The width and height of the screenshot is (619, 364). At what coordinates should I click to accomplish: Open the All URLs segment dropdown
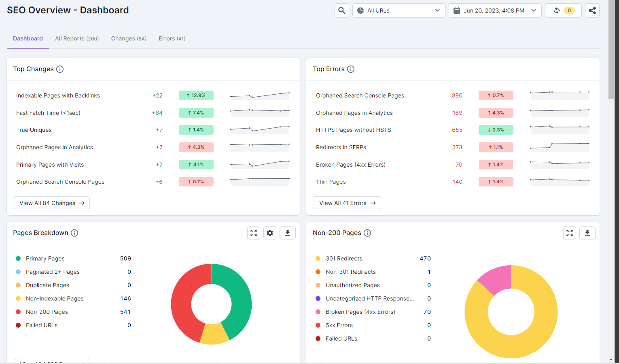pos(399,11)
